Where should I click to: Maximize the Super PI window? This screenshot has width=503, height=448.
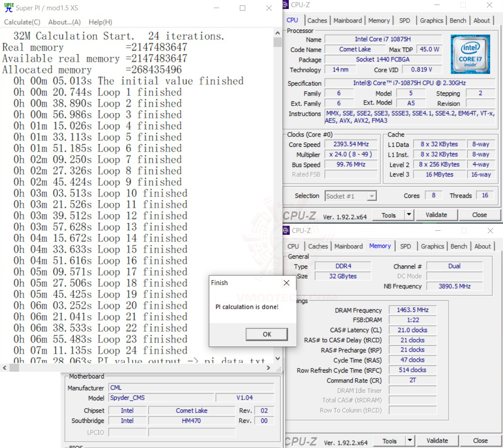click(243, 8)
